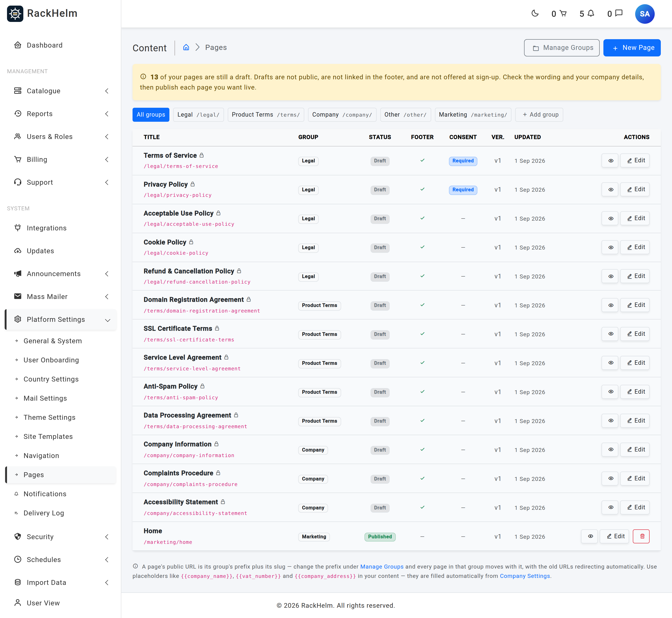
Task: Open Dashboard in the sidebar
Action: (61, 45)
